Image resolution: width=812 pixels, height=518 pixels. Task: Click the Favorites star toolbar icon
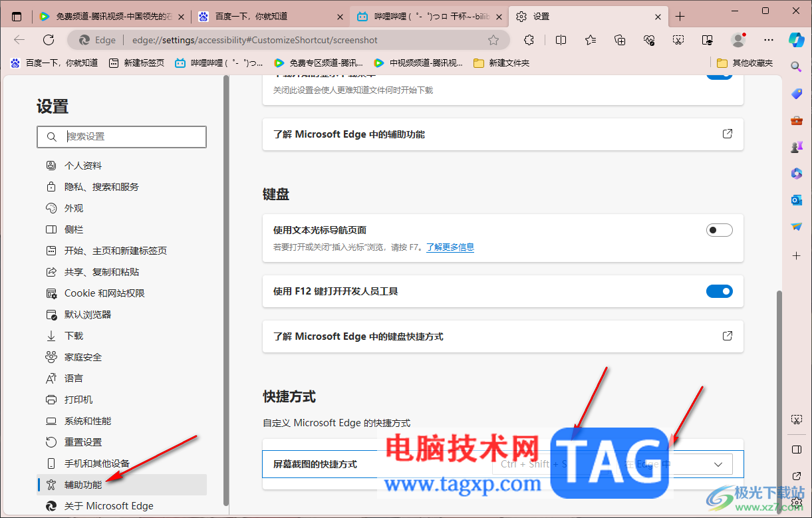click(x=591, y=40)
